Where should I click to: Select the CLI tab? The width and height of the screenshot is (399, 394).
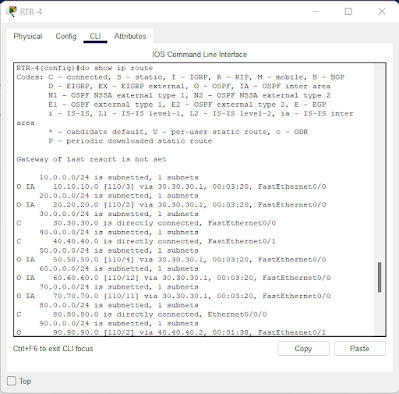point(95,36)
